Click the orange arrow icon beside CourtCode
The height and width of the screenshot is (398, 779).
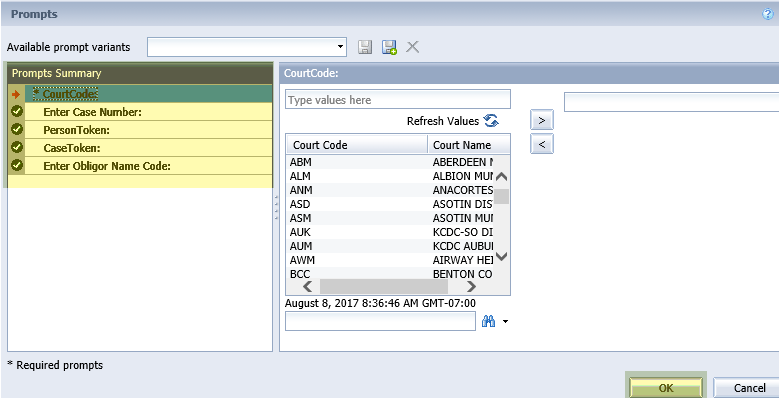point(16,94)
